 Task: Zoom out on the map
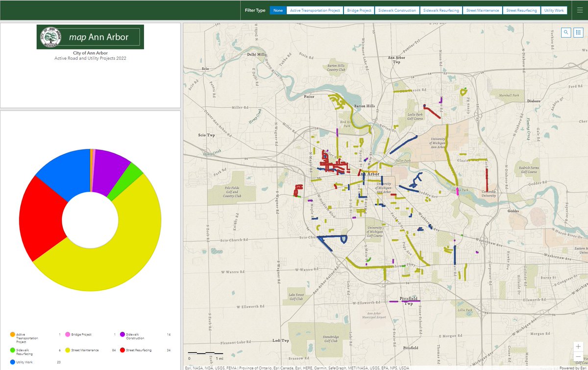(x=579, y=357)
